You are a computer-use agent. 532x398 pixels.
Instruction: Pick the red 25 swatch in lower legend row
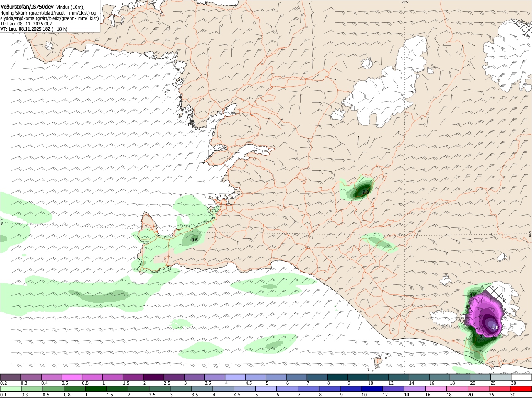click(x=500, y=389)
